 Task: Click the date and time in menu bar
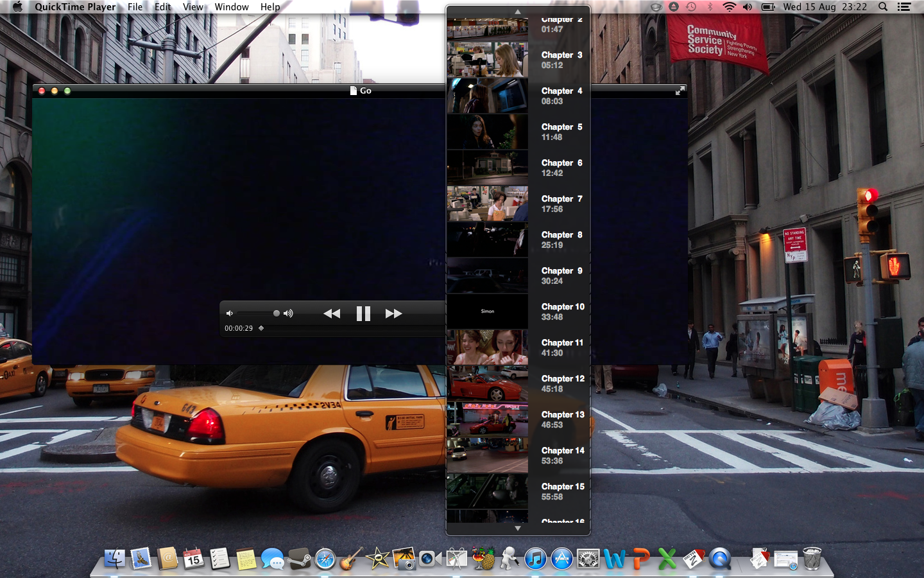point(825,6)
